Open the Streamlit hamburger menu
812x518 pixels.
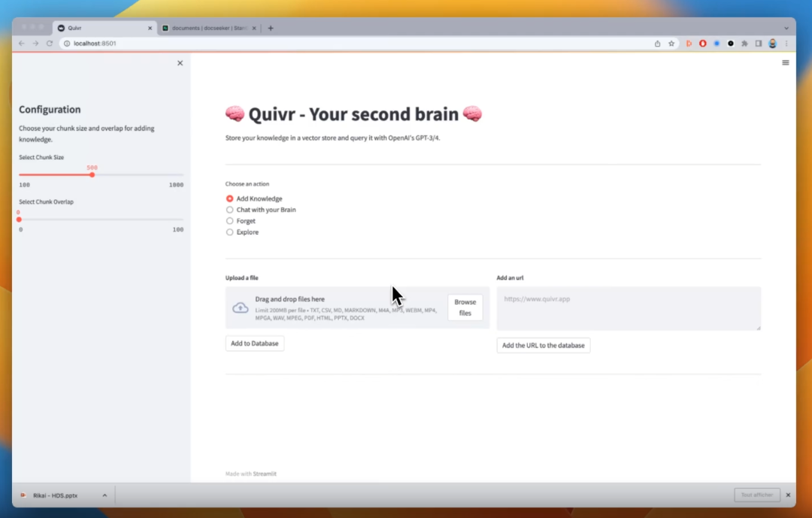coord(785,62)
